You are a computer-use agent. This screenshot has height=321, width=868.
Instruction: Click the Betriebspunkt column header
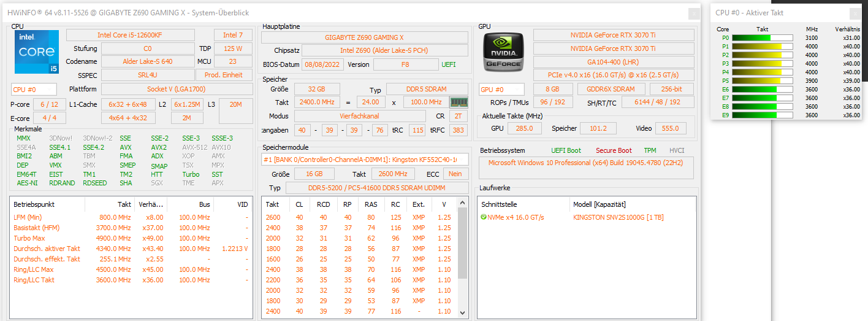click(x=47, y=204)
